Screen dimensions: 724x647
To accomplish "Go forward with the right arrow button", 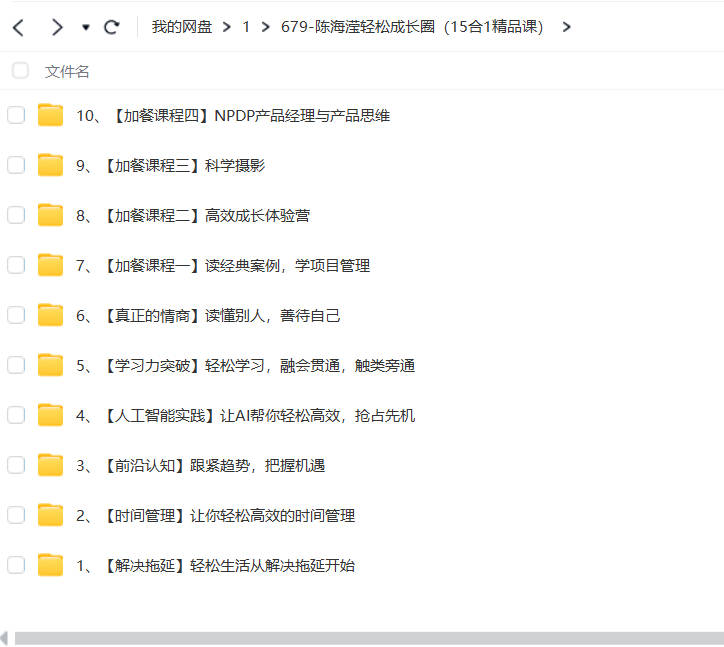I will (x=57, y=27).
